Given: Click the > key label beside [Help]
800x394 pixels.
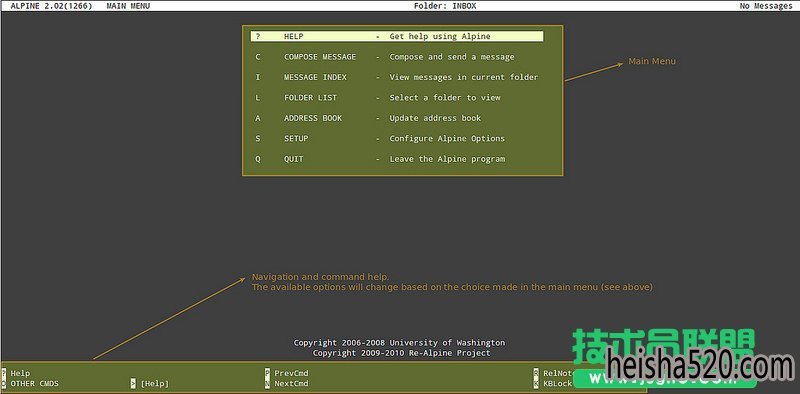Looking at the screenshot, I should (x=133, y=384).
